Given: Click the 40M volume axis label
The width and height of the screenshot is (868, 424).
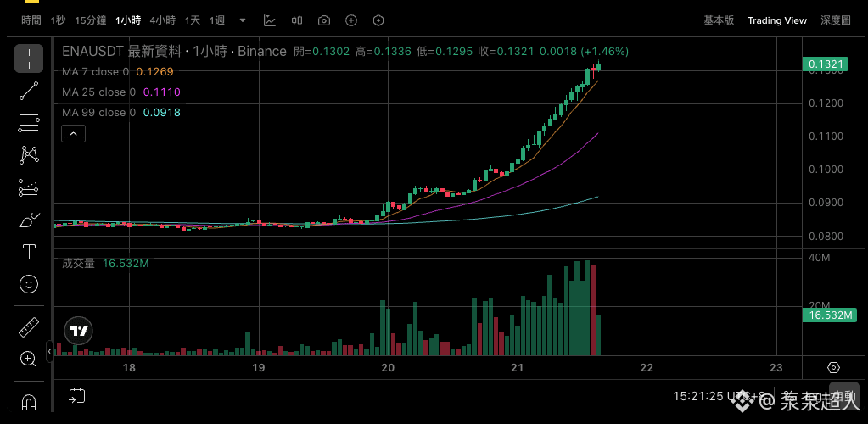Looking at the screenshot, I should [819, 258].
